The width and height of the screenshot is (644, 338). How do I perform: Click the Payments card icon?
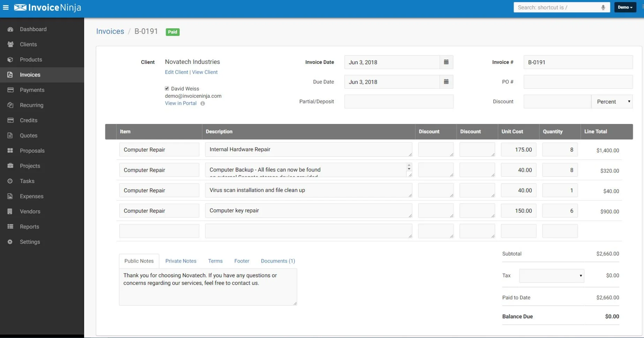pyautogui.click(x=10, y=90)
